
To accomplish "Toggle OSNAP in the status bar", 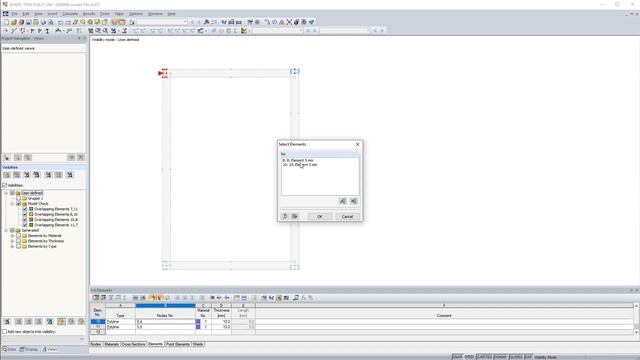I will tap(500, 357).
